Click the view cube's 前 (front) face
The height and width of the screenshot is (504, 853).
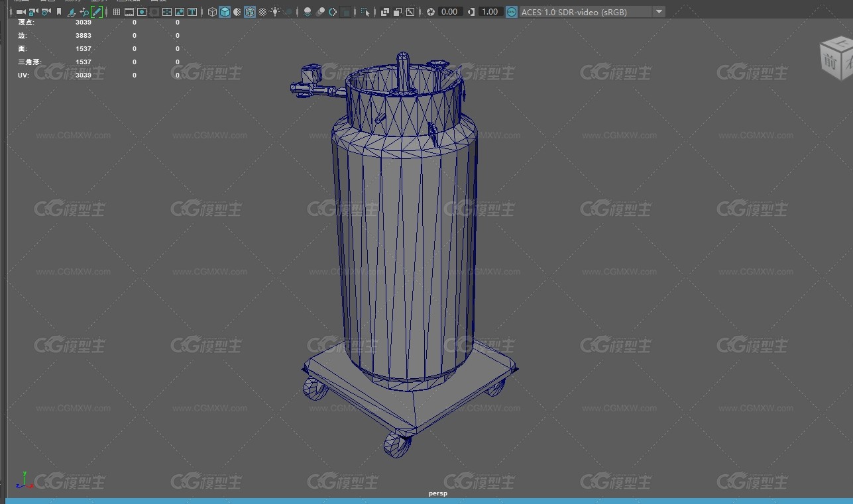[x=830, y=62]
